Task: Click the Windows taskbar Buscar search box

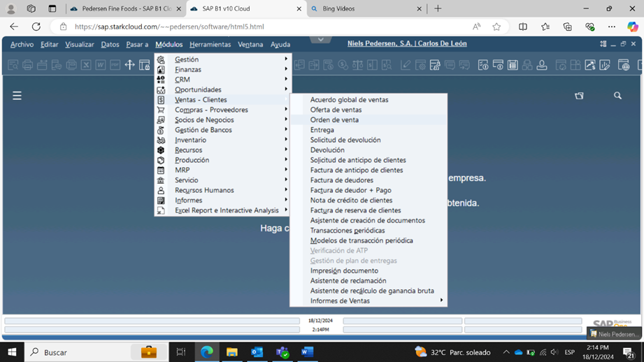Action: tap(97, 352)
